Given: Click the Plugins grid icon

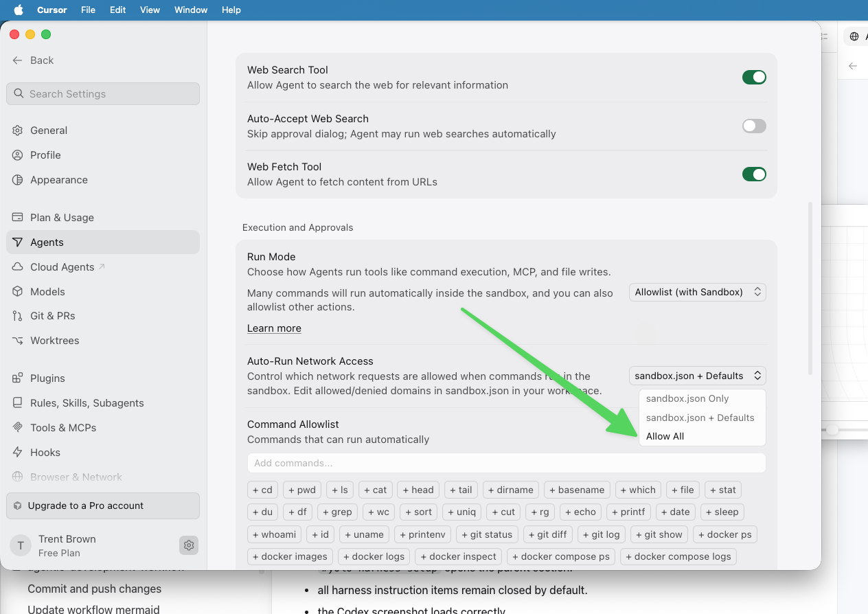Looking at the screenshot, I should pos(18,378).
